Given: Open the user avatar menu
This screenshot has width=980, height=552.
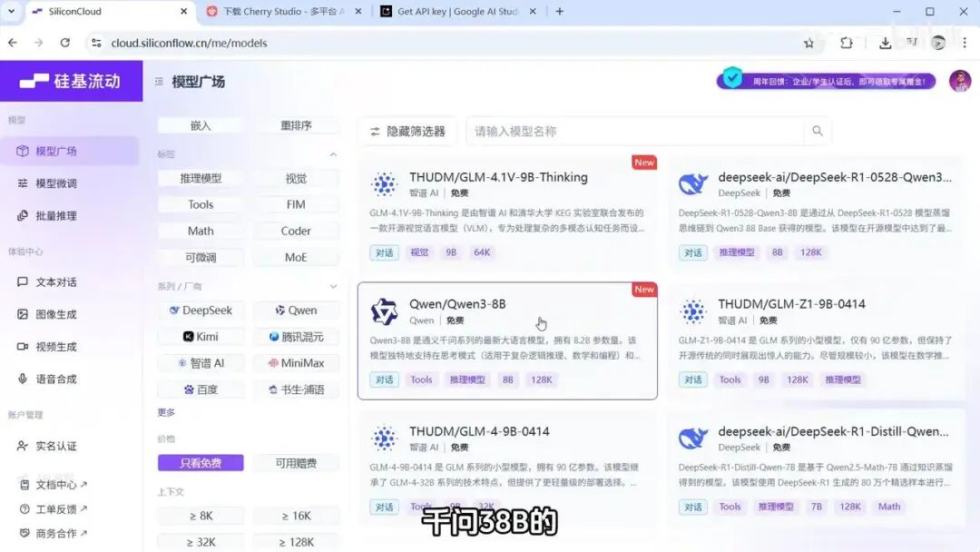Looking at the screenshot, I should pos(959,81).
